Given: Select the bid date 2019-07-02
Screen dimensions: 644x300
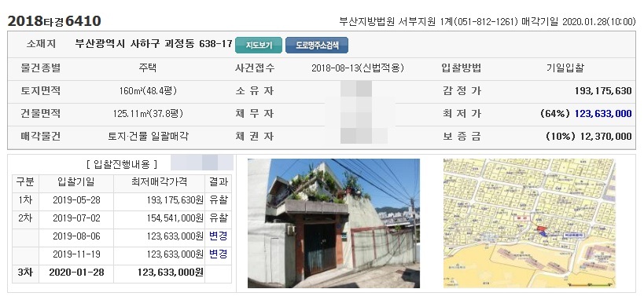Looking at the screenshot, I should (x=76, y=218).
